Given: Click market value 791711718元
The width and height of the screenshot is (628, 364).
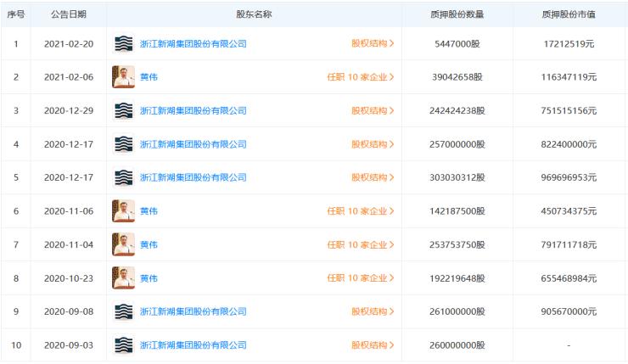Looking at the screenshot, I should coord(569,244).
